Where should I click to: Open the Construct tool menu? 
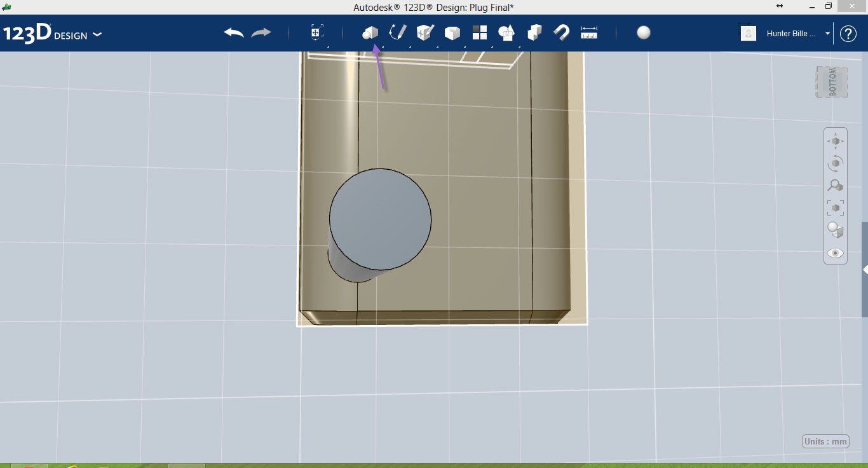[x=425, y=32]
